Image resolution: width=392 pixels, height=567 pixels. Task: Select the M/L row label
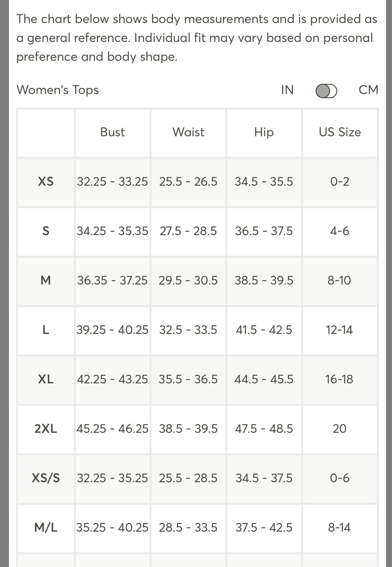46,527
